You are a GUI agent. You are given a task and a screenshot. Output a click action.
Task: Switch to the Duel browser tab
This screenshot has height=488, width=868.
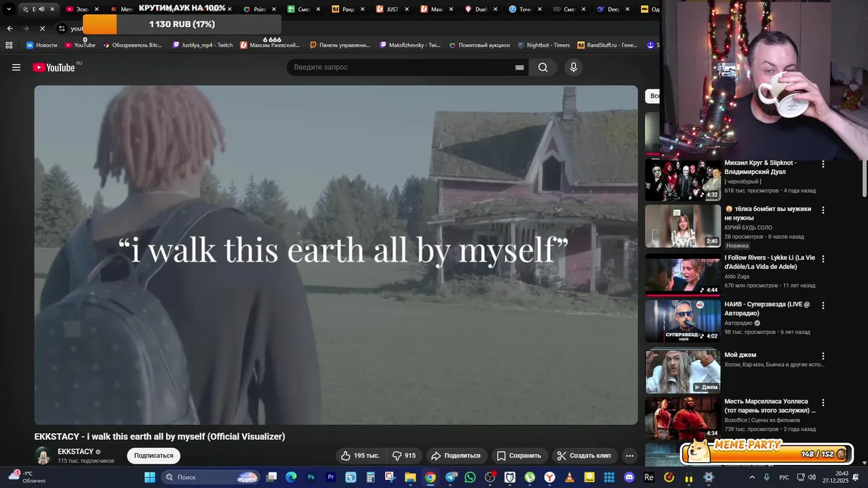[481, 9]
